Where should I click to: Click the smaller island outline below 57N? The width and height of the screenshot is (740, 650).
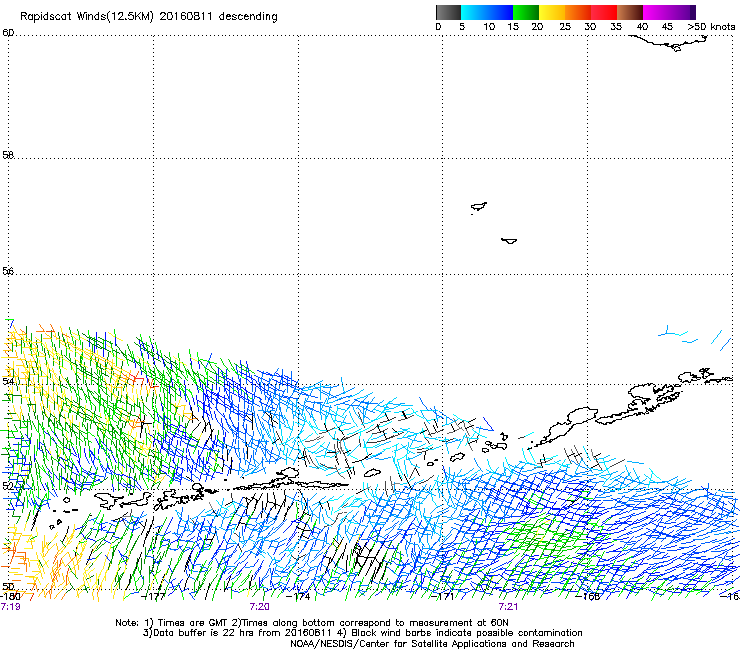[x=509, y=241]
